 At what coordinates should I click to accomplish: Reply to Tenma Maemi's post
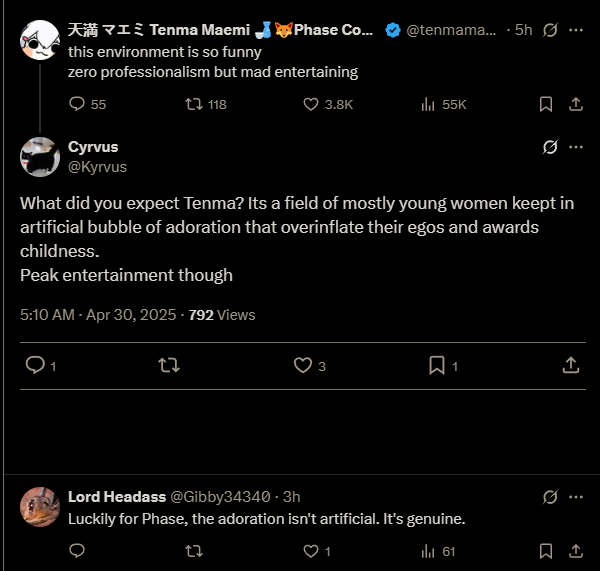point(77,104)
